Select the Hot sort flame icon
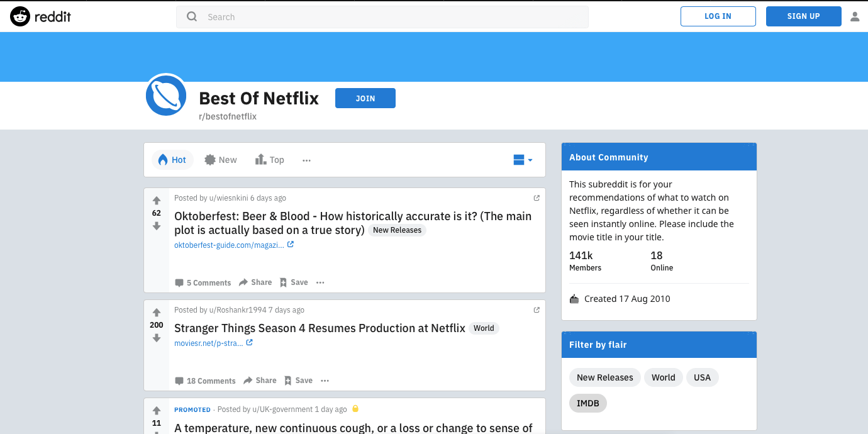The image size is (868, 434). pos(164,159)
